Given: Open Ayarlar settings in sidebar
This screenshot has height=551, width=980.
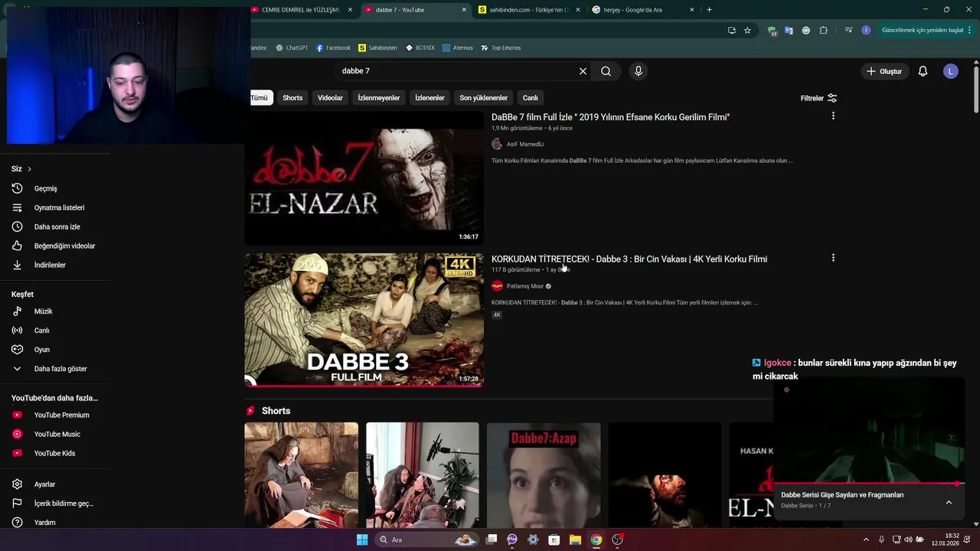Looking at the screenshot, I should coord(44,484).
